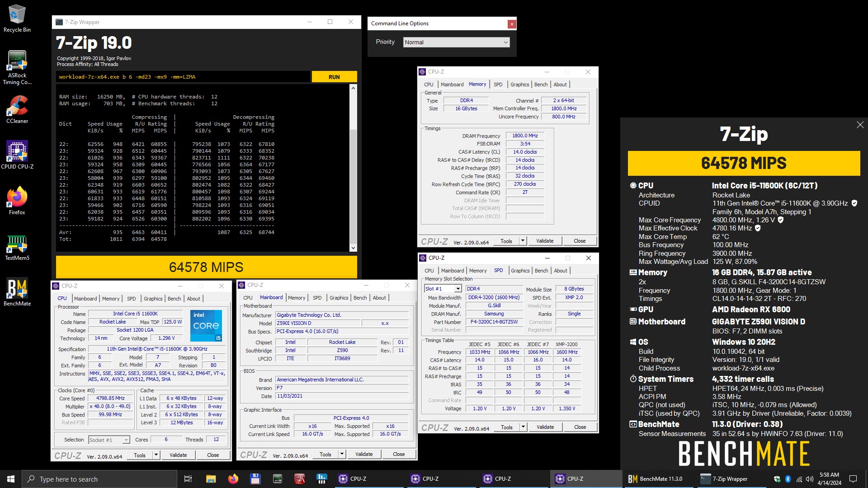Open the network tray icon
The image size is (868, 488).
click(x=799, y=479)
